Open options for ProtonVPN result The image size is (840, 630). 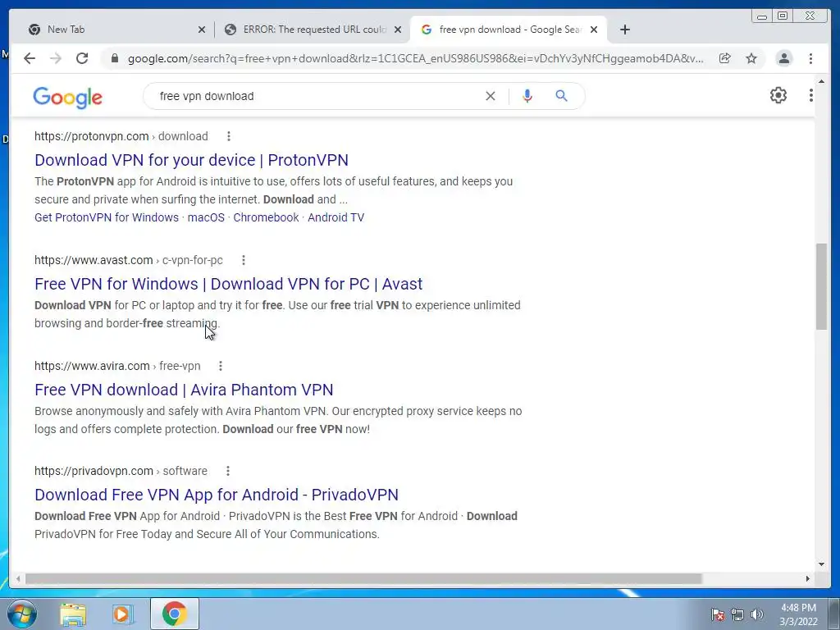tap(229, 136)
